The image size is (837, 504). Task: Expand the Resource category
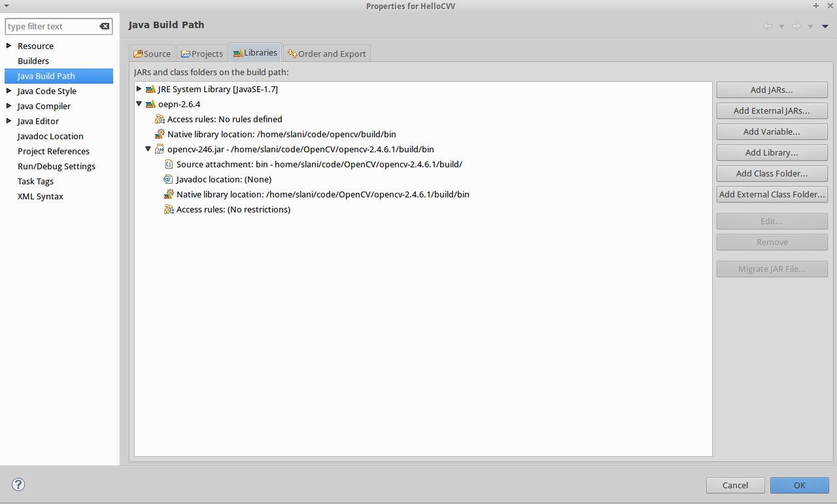(9, 46)
